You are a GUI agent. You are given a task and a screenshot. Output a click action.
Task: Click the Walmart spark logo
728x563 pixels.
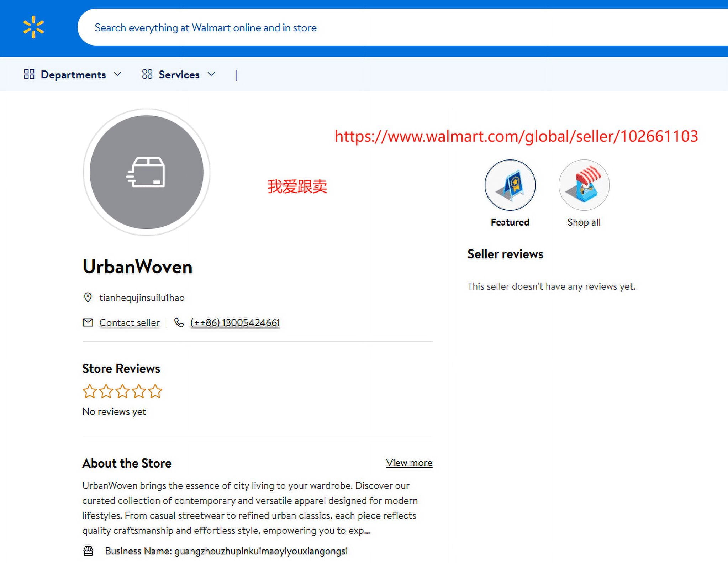[x=33, y=27]
